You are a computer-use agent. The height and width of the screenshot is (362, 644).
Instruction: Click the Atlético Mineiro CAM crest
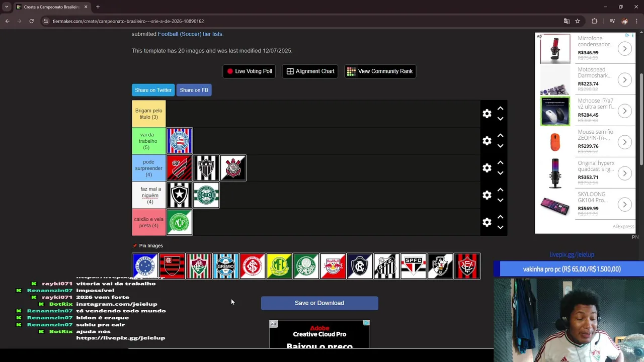(x=206, y=168)
